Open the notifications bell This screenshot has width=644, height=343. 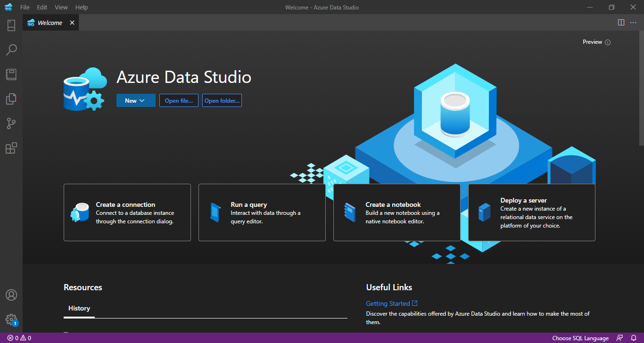(634, 338)
